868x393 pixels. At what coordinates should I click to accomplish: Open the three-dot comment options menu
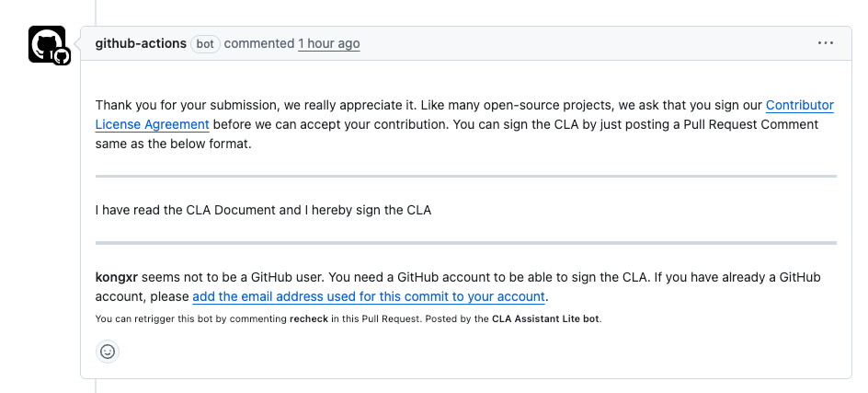coord(825,43)
